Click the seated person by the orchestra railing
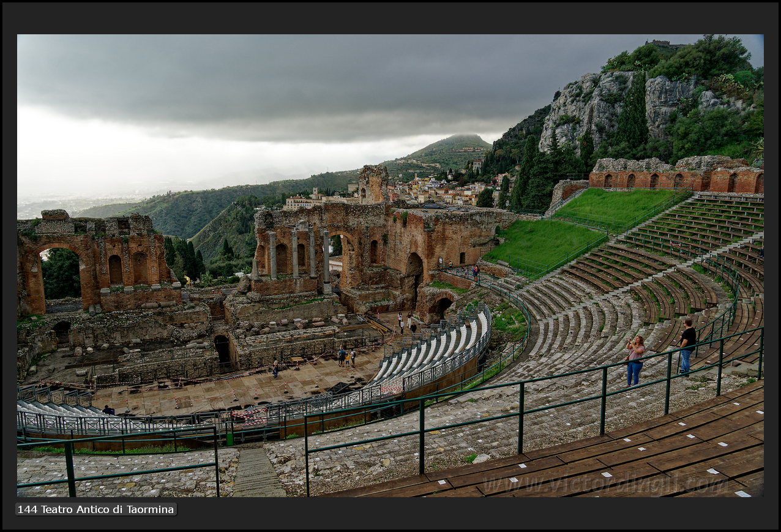The width and height of the screenshot is (781, 532). (108, 410)
